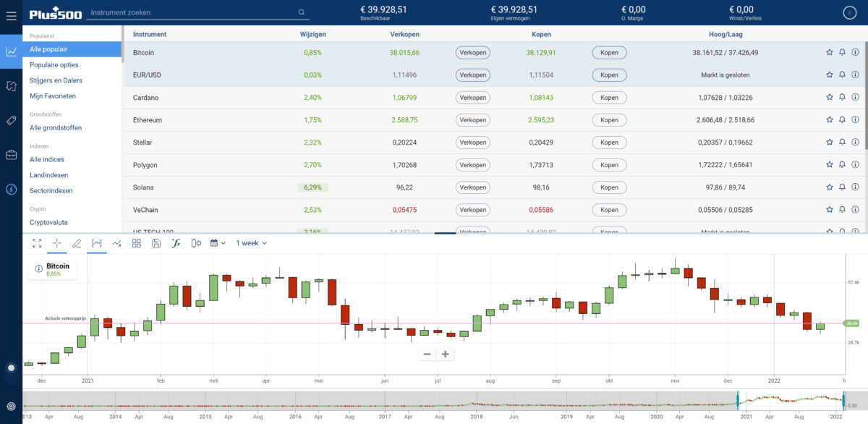Set price alert bell for EUR/USD
The image size is (868, 424).
[842, 75]
